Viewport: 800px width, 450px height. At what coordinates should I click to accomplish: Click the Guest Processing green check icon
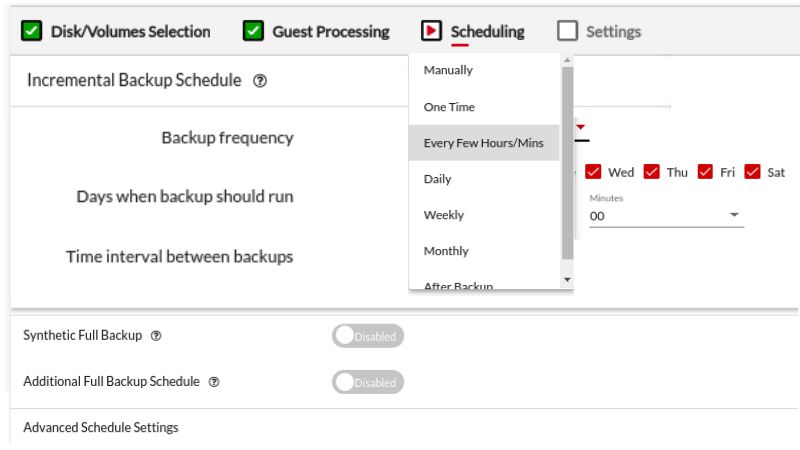[x=253, y=31]
